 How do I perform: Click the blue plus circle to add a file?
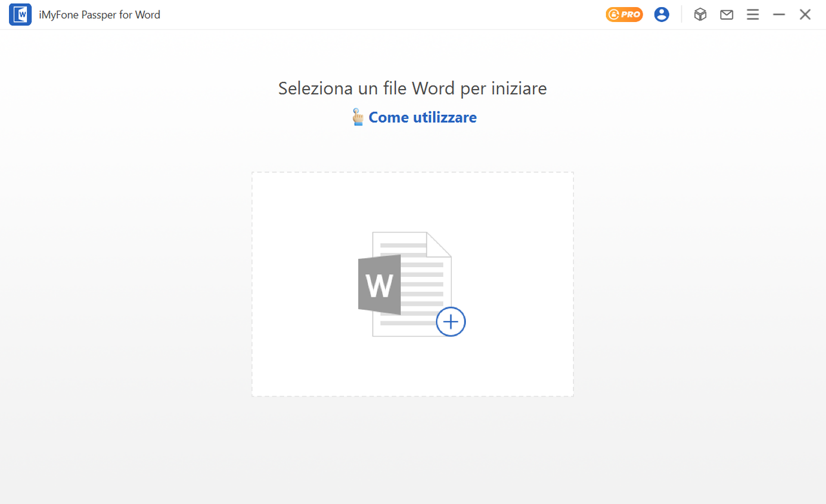coord(450,321)
